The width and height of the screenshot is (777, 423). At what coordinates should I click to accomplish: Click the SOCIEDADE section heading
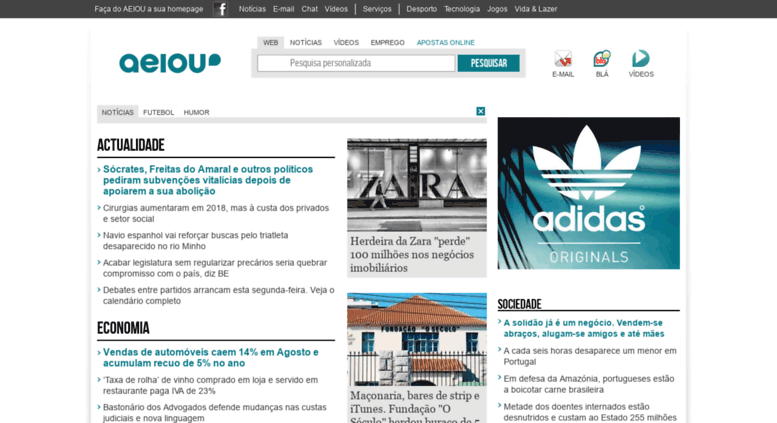(x=519, y=304)
